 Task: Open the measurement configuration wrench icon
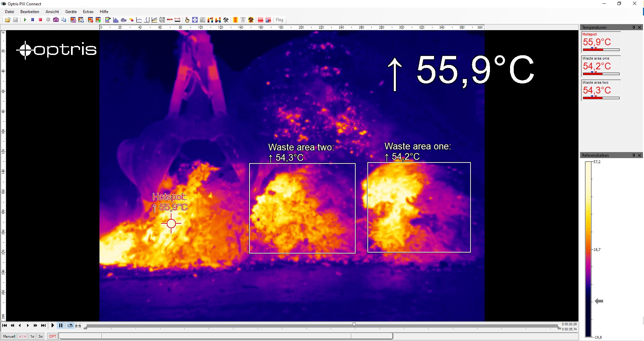pyautogui.click(x=225, y=20)
